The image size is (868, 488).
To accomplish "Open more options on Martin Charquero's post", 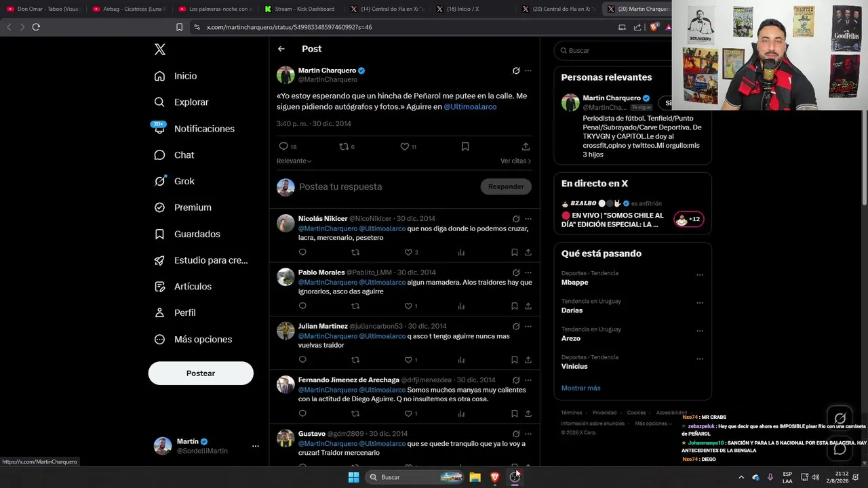I will 528,70.
